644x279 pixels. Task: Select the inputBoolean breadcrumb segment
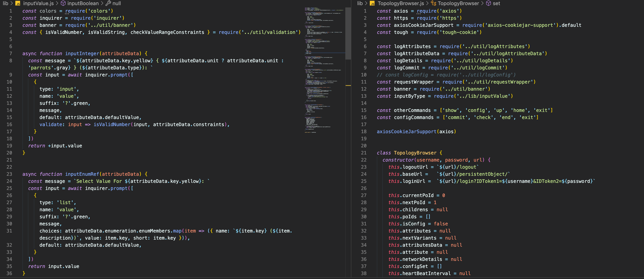click(83, 4)
